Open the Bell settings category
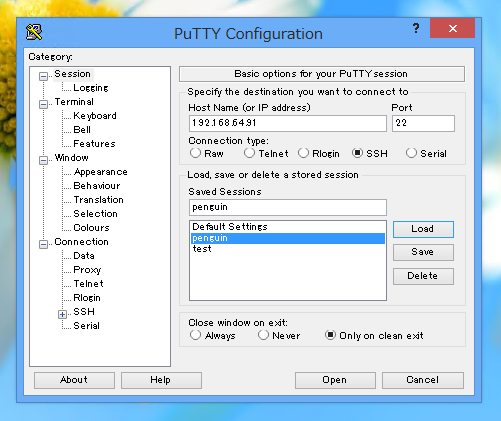The width and height of the screenshot is (501, 421). pyautogui.click(x=82, y=130)
